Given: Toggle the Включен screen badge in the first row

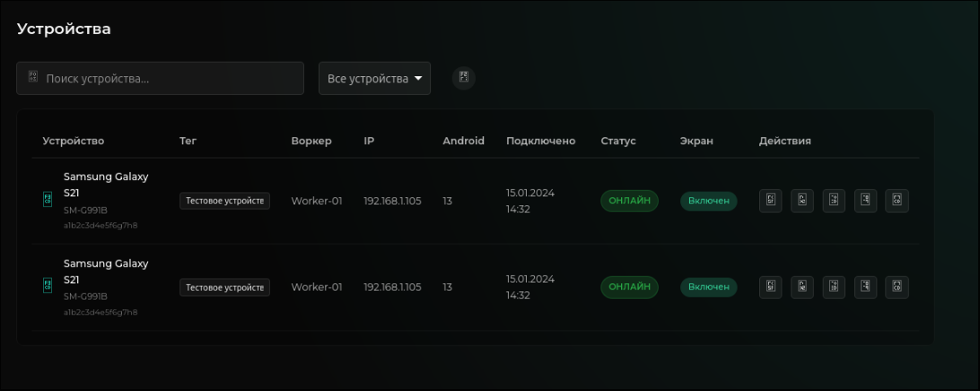Looking at the screenshot, I should coord(708,201).
